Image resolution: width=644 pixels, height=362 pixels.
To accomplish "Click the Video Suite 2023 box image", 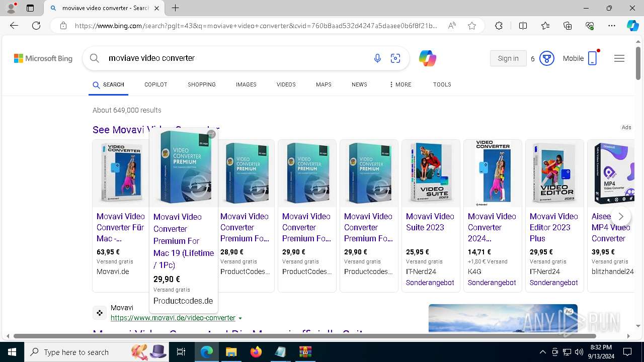I will [431, 173].
